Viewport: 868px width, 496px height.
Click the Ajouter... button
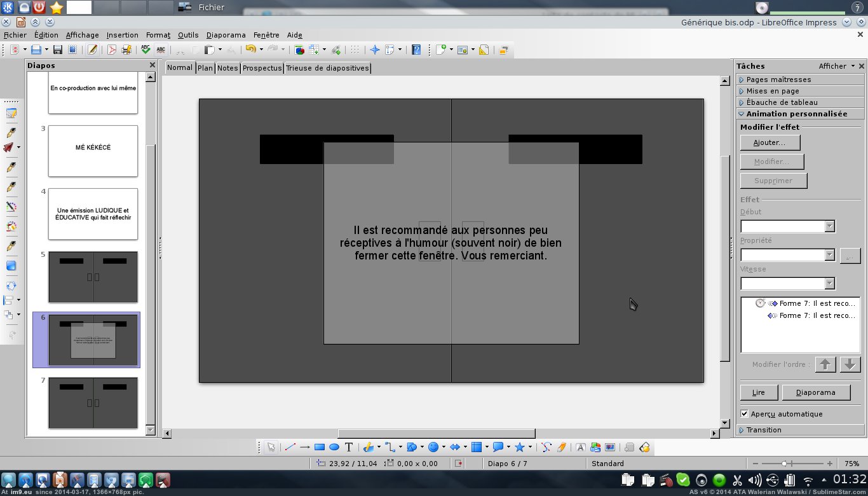coord(770,142)
